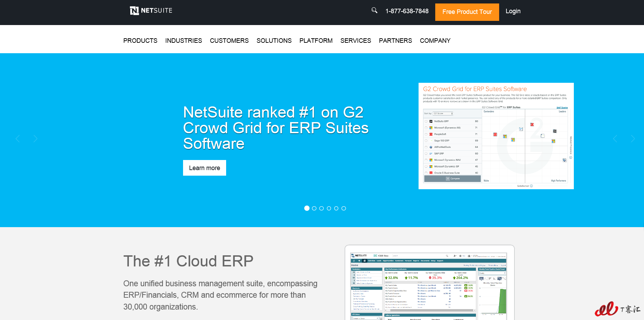Click NetSuite ERP logo icon in G2 list

(431, 121)
